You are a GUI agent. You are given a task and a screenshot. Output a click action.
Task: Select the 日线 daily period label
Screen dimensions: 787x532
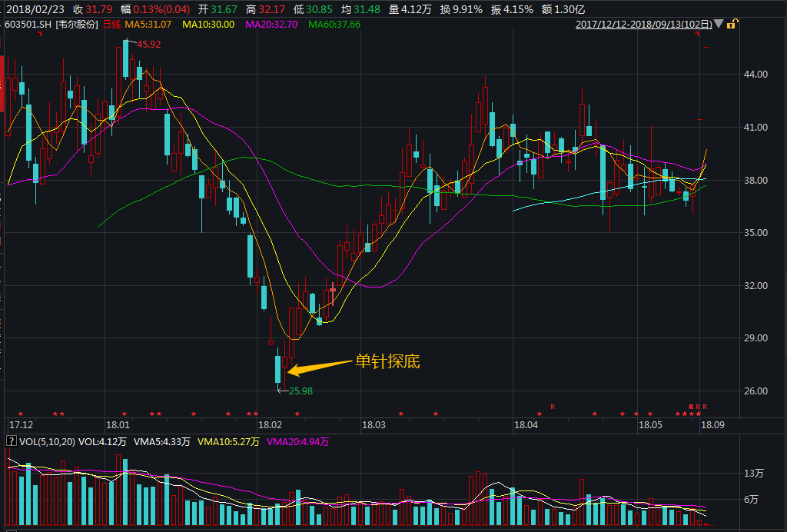111,24
